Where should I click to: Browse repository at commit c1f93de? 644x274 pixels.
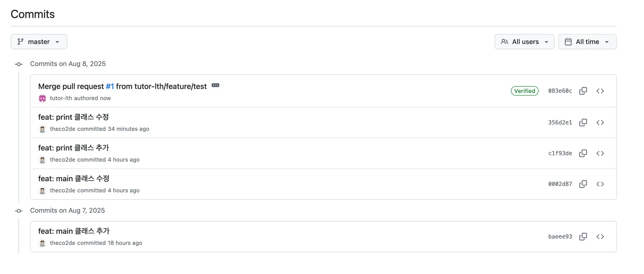point(600,153)
